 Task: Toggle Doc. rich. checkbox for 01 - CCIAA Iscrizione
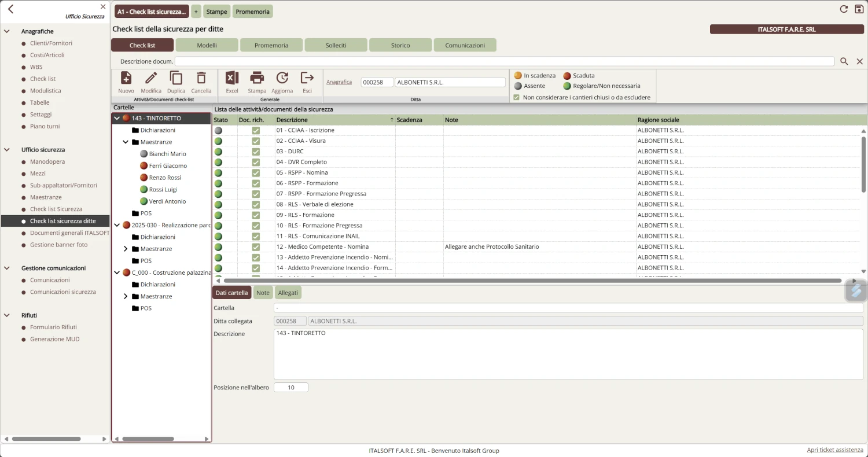point(256,131)
